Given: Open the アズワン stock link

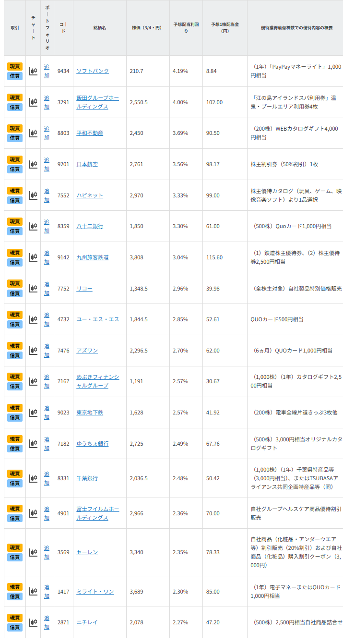Looking at the screenshot, I should [x=87, y=351].
